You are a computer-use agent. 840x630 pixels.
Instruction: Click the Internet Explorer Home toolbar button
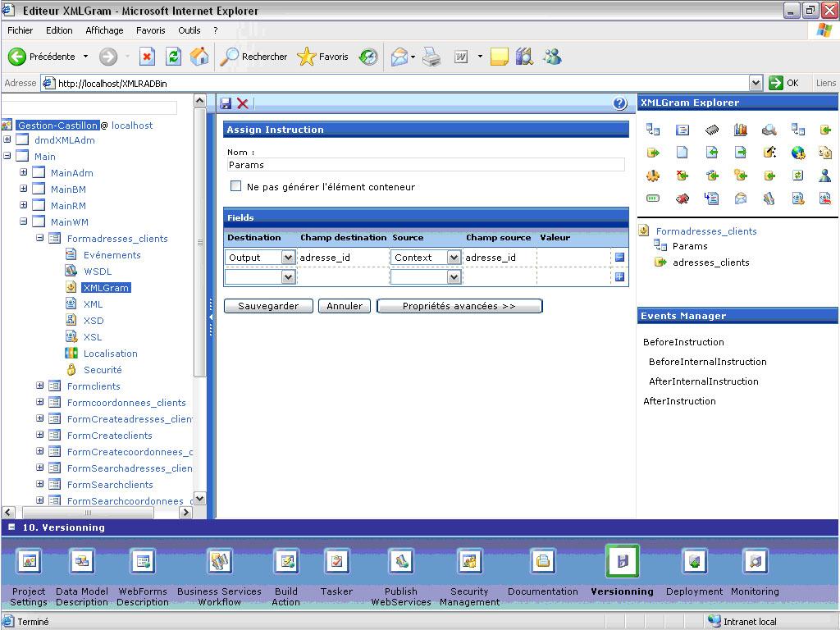[x=199, y=57]
